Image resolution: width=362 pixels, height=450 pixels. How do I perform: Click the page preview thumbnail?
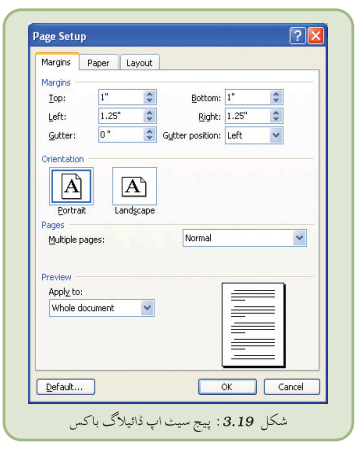[x=254, y=325]
